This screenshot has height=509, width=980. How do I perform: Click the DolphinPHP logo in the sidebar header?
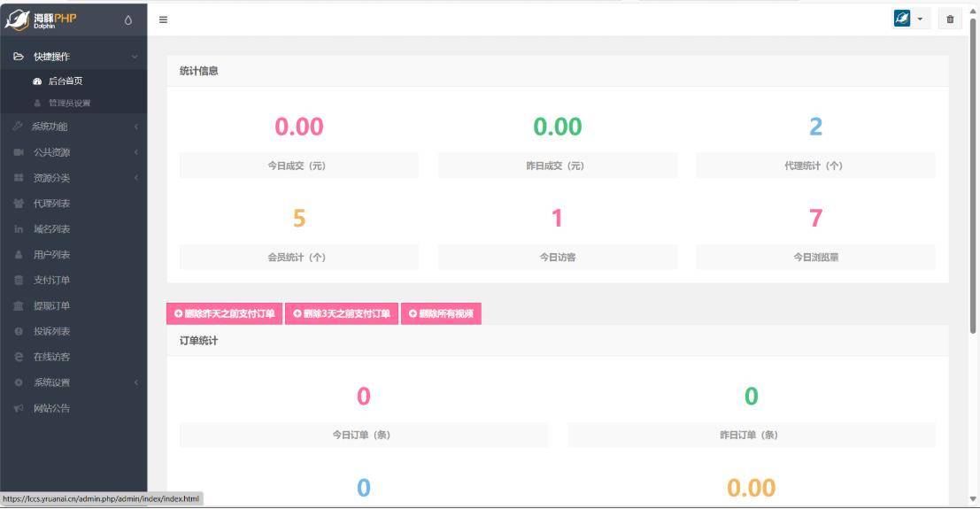coord(41,20)
